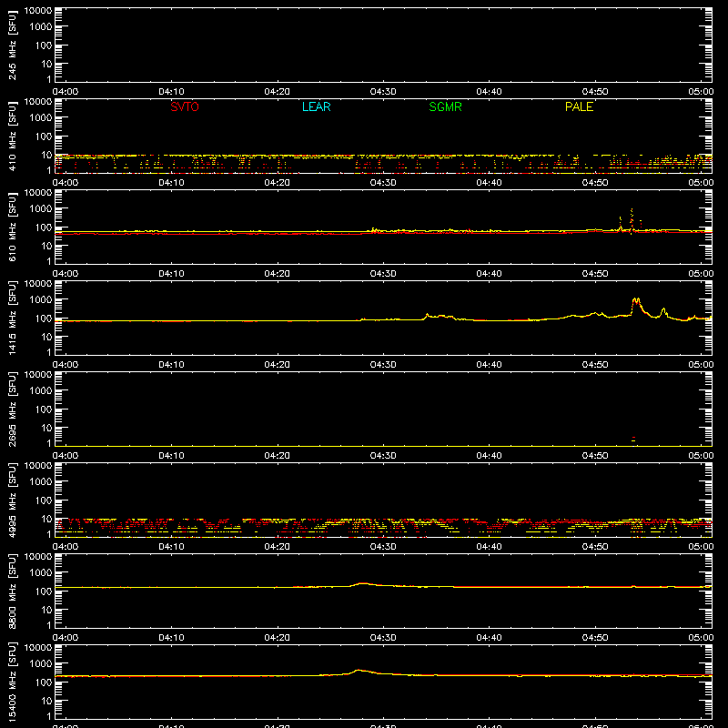Click 04:50 time label under 2695 MHz panel

tap(595, 456)
